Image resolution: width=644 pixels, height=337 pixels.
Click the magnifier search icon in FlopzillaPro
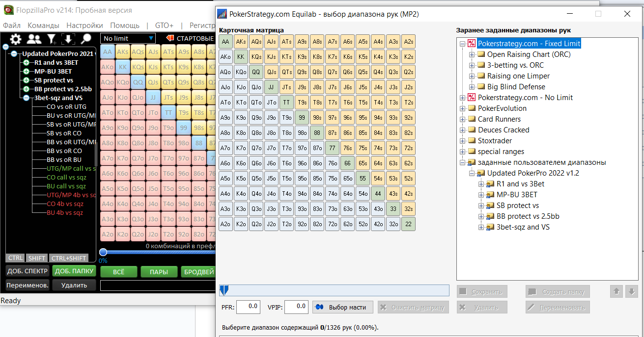click(x=86, y=39)
